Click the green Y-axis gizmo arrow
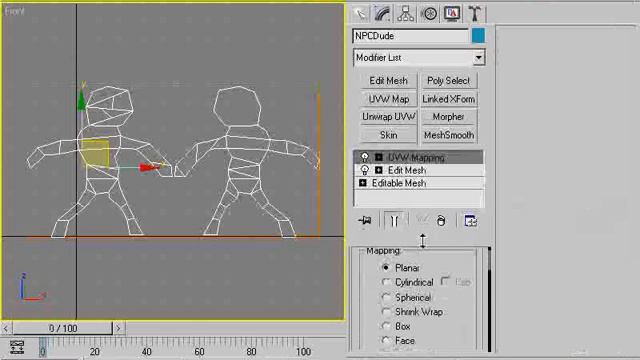Screen dimensions: 640x360 pos(82,100)
